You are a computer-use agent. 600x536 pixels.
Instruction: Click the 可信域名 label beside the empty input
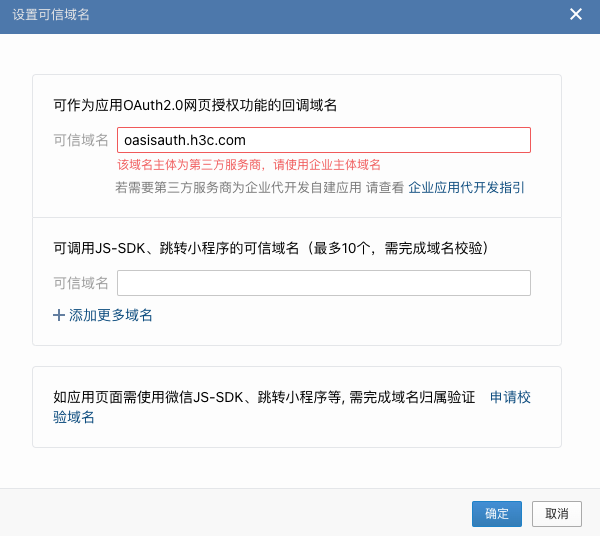coord(81,284)
